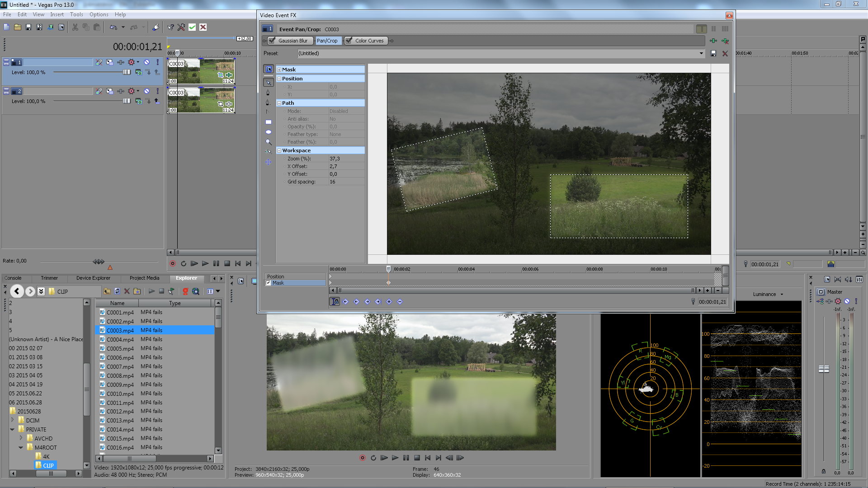
Task: Click the Sync Cursor button under keyframe timeline
Action: (x=335, y=302)
